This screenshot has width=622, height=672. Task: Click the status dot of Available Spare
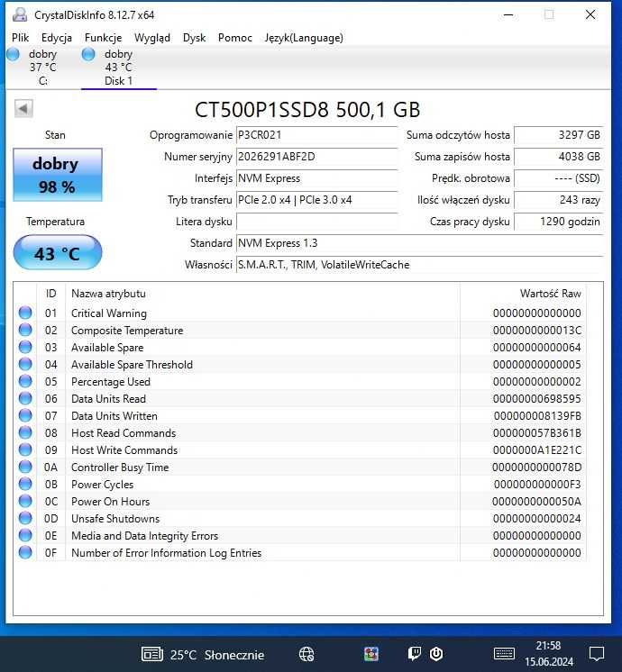pos(25,347)
